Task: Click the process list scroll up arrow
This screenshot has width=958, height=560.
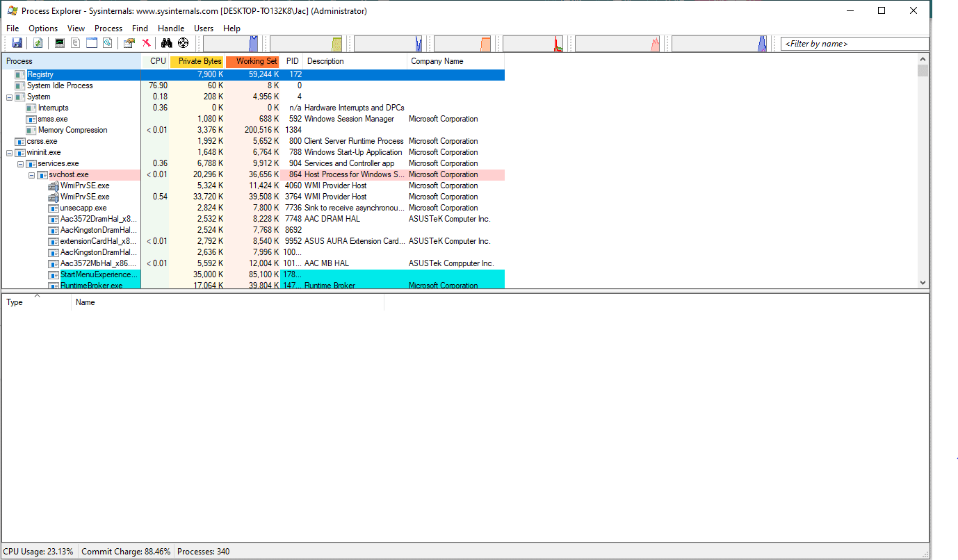Action: [923, 60]
